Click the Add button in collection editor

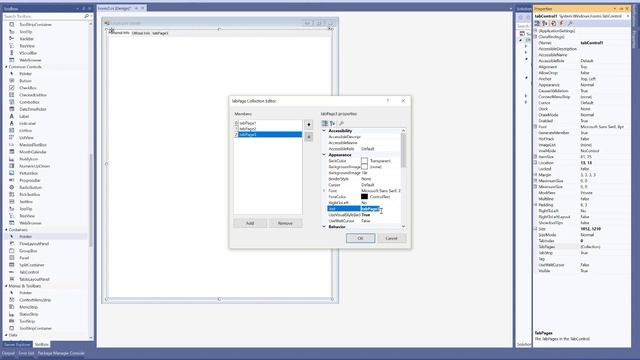(250, 223)
